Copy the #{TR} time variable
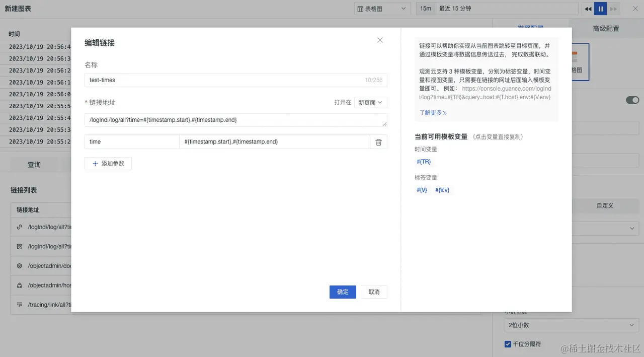 tap(424, 162)
